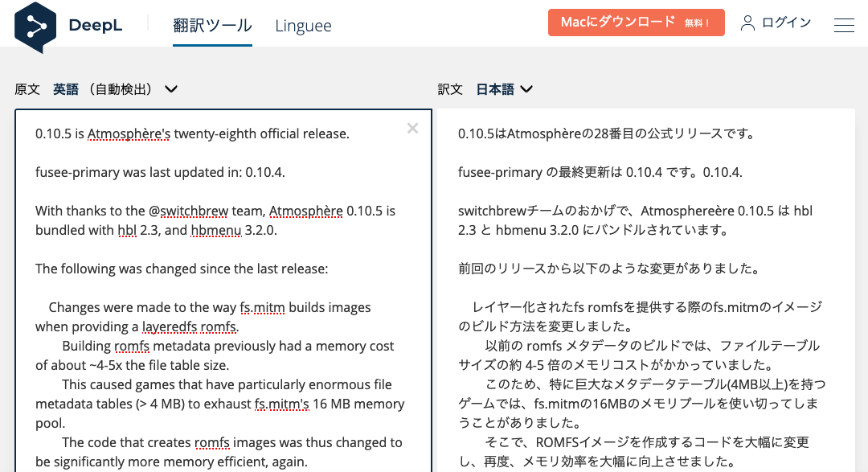Click the translated line starting "fusee-primary の最終更新"
The image size is (868, 472).
pyautogui.click(x=600, y=172)
